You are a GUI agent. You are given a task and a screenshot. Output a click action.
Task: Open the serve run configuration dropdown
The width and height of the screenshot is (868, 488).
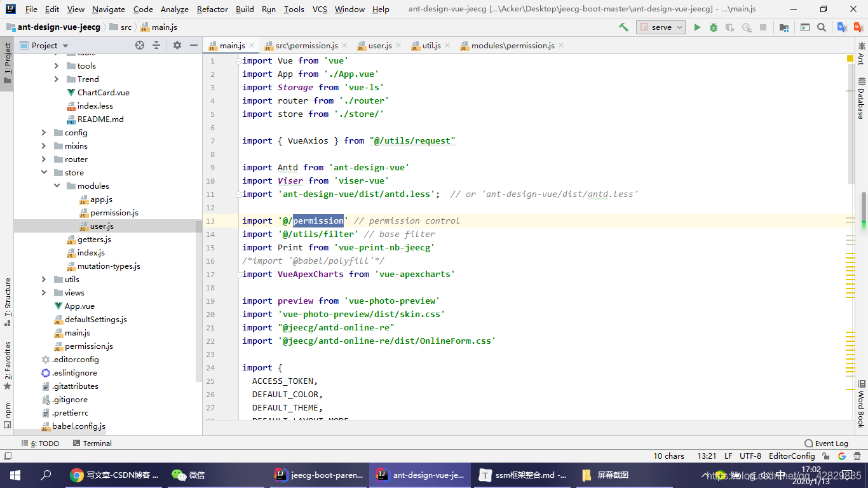[661, 27]
